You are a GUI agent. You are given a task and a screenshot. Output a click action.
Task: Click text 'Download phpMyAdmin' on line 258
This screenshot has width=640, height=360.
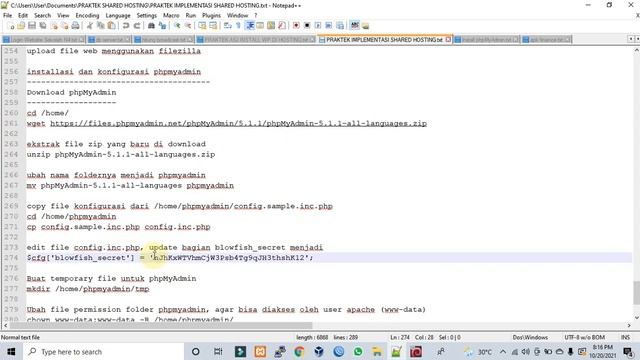coord(71,92)
